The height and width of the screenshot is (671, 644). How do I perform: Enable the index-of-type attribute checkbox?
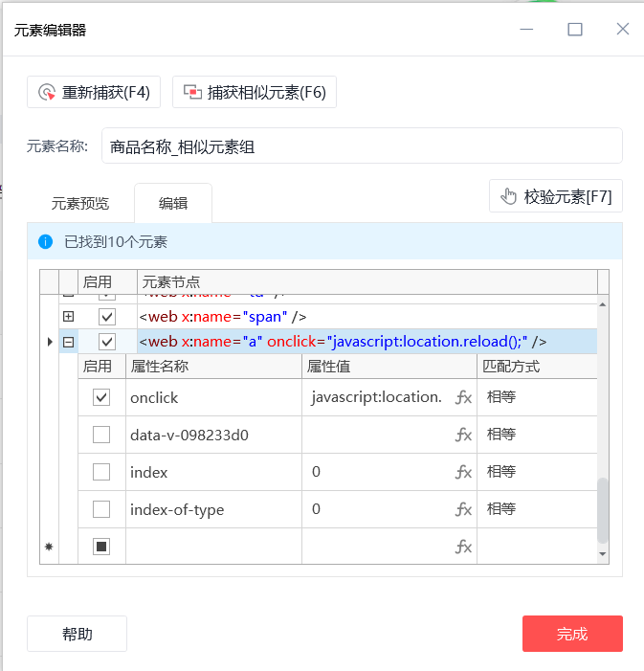[x=101, y=509]
